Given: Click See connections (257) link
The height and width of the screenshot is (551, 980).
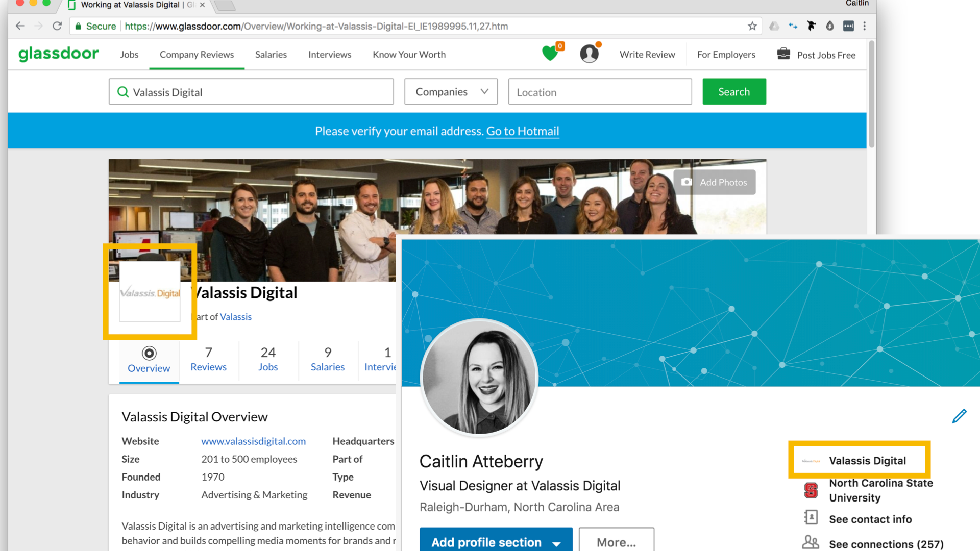Looking at the screenshot, I should (886, 544).
